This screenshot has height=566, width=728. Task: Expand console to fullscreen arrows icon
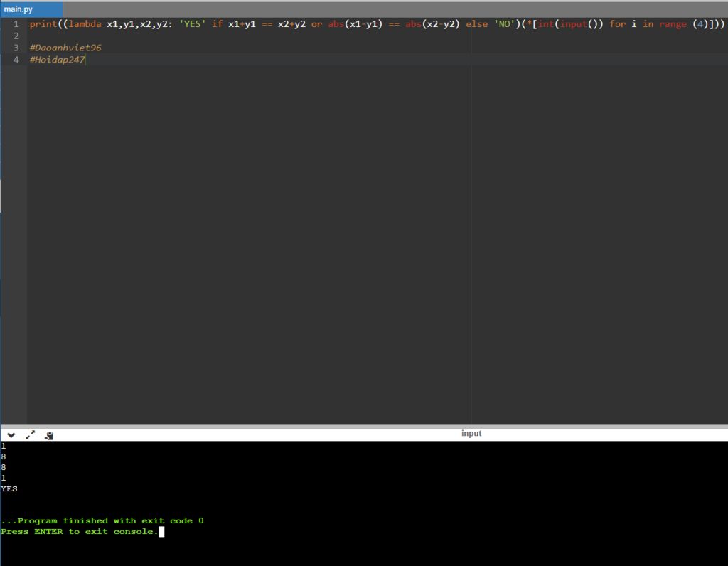click(30, 435)
